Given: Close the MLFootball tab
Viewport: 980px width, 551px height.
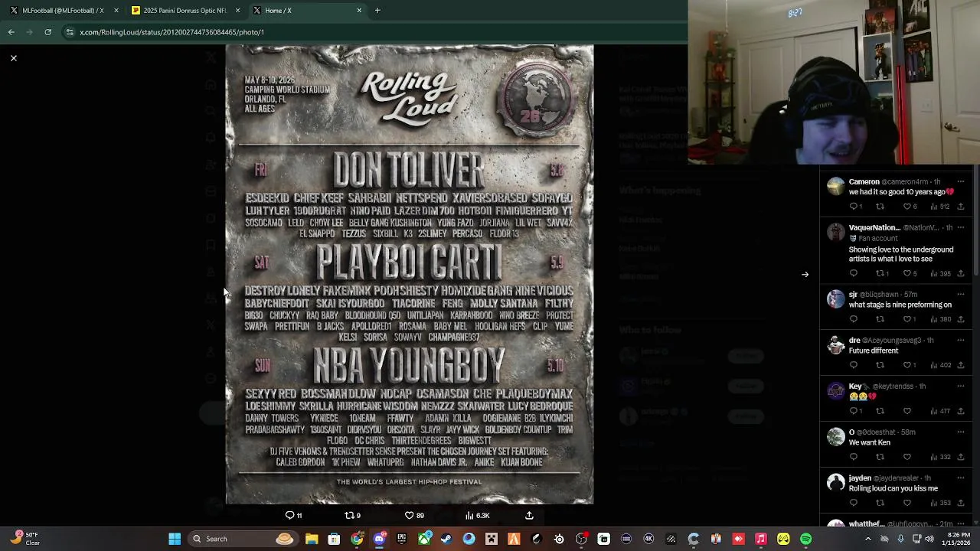Looking at the screenshot, I should (116, 11).
